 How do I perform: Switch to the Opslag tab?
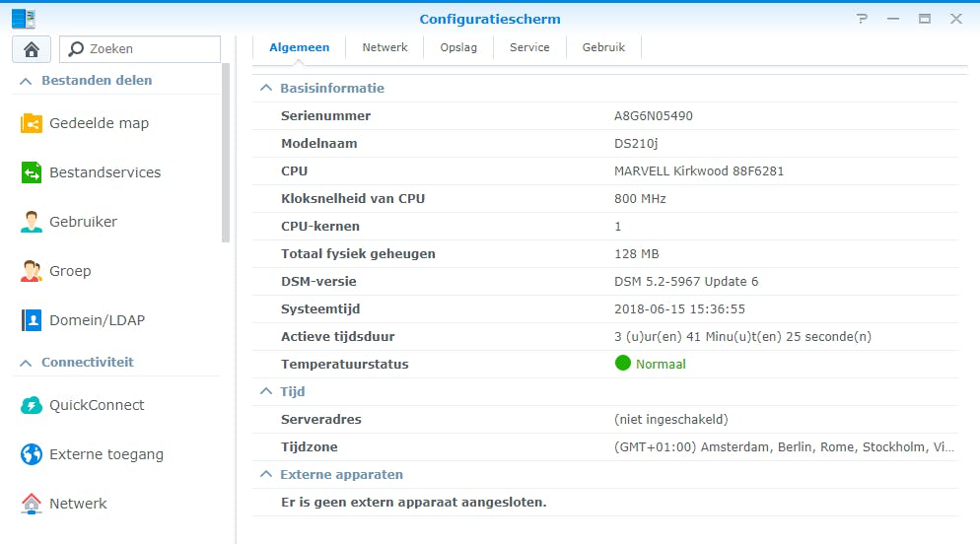pos(458,47)
